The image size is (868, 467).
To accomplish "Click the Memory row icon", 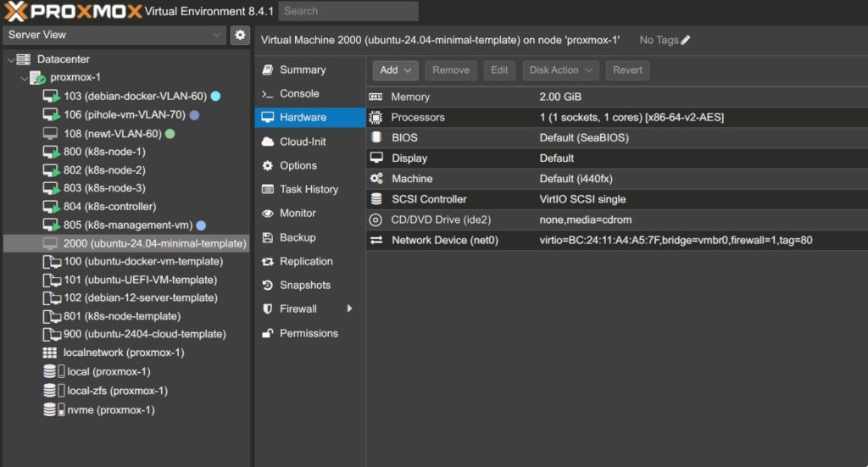I will click(376, 97).
